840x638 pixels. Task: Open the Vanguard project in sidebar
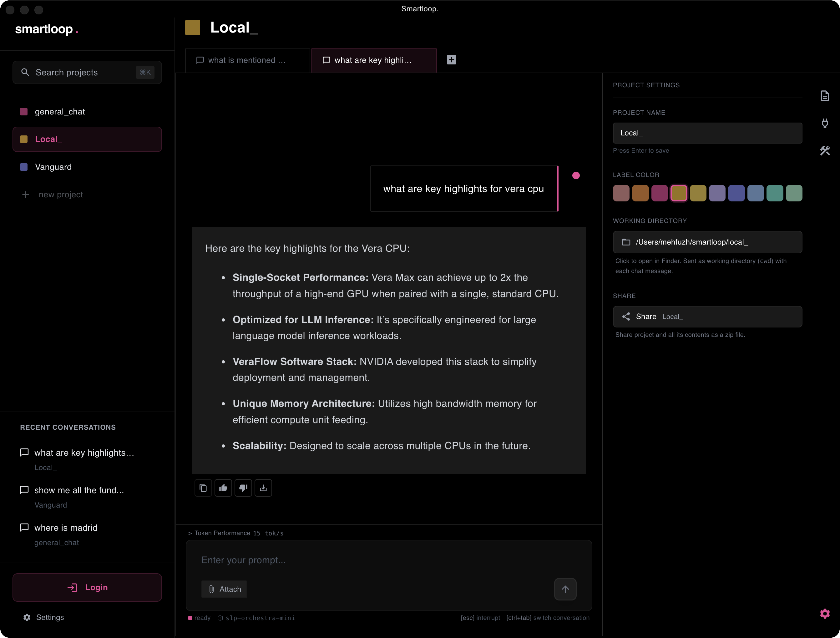click(87, 167)
